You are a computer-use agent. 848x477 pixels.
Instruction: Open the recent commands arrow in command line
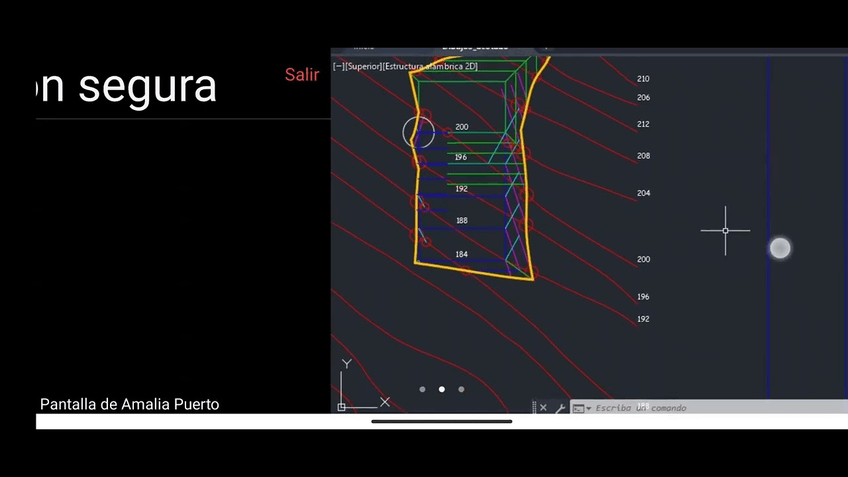click(x=589, y=408)
